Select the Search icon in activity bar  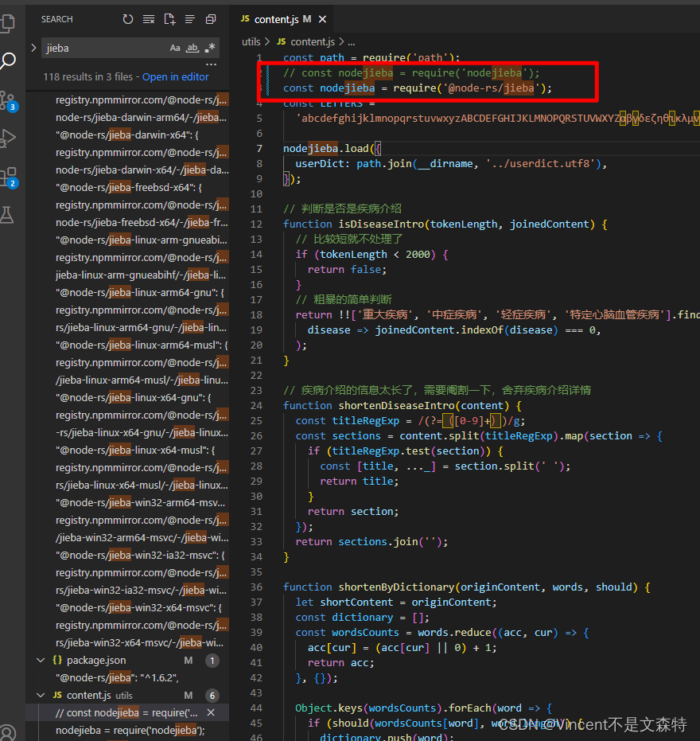tap(8, 60)
